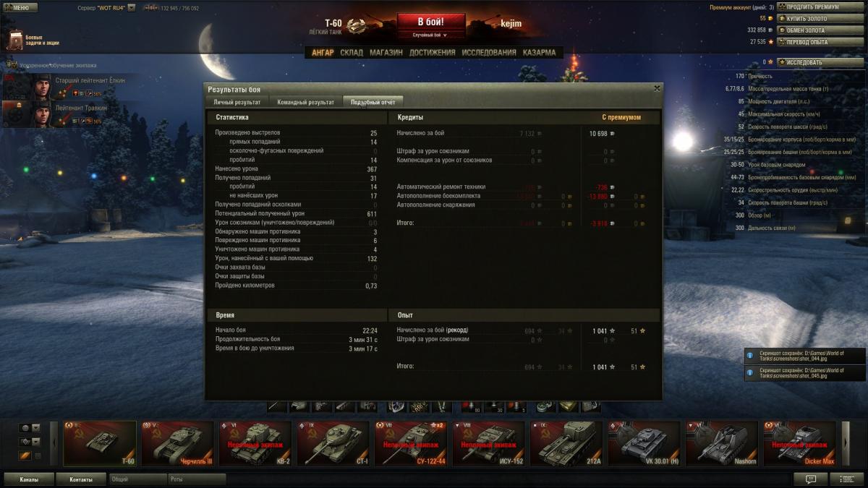Select the Dicker Max tank in carousel

[x=800, y=444]
